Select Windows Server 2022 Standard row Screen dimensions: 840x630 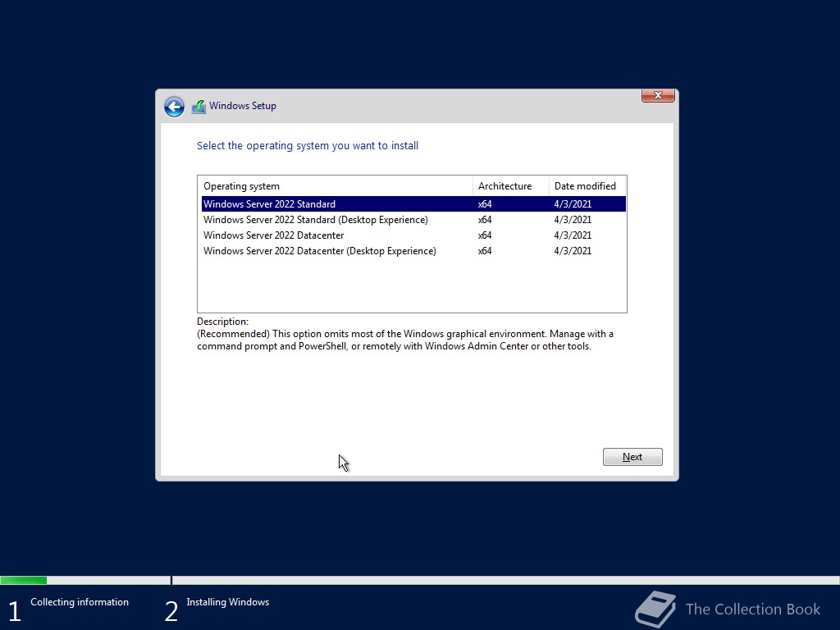tap(413, 204)
